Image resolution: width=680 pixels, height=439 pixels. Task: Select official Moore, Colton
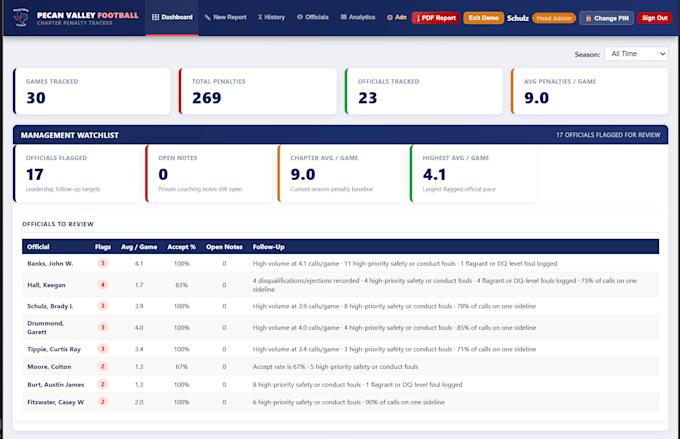[x=49, y=367]
